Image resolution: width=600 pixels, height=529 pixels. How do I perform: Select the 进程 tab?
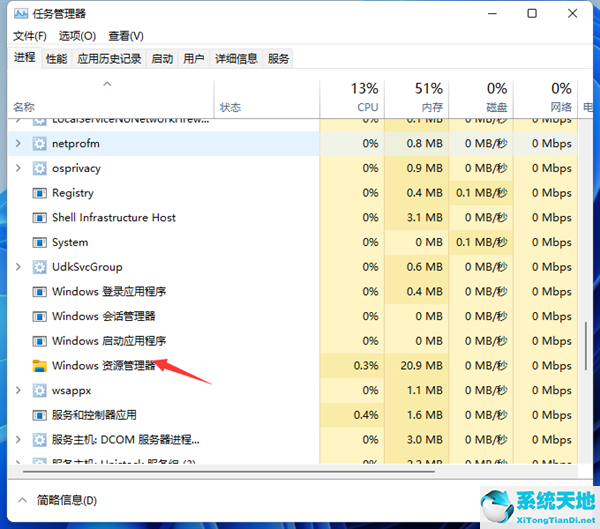click(x=25, y=58)
